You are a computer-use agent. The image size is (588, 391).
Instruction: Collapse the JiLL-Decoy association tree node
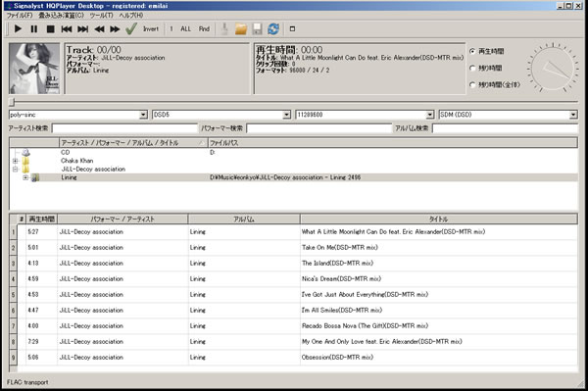16,170
